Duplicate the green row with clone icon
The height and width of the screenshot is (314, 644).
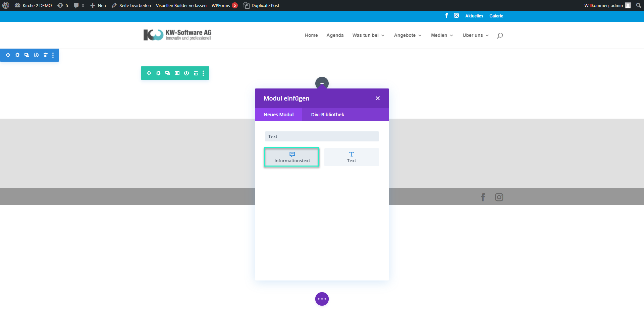pyautogui.click(x=168, y=73)
